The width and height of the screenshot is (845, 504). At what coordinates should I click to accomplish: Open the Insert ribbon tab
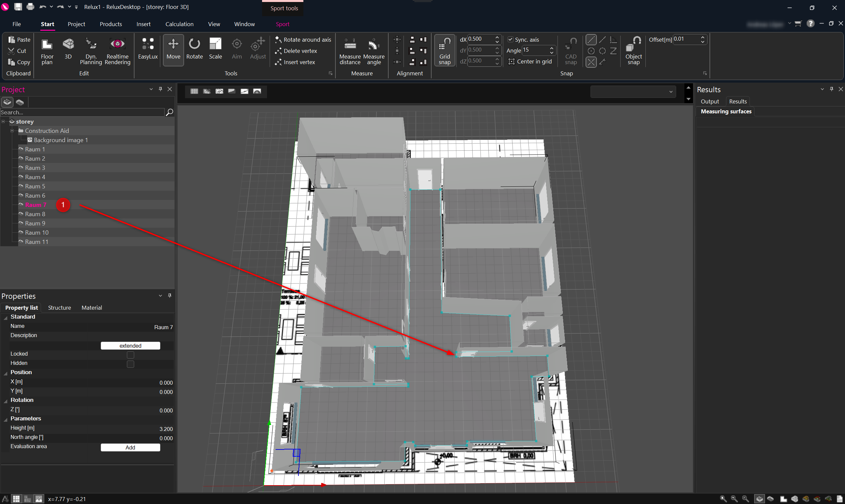click(143, 24)
